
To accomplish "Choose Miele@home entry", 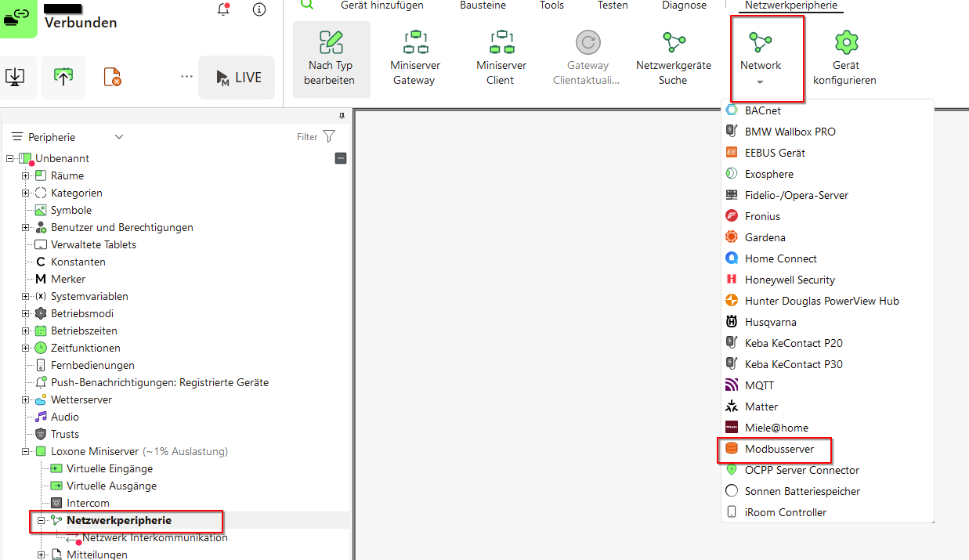I will [x=827, y=428].
